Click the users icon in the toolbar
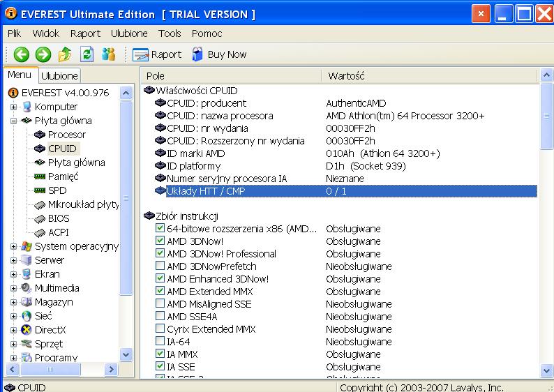 point(108,54)
